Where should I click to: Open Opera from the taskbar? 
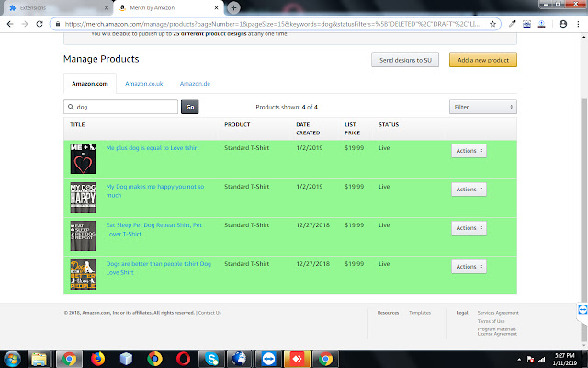coord(183,359)
